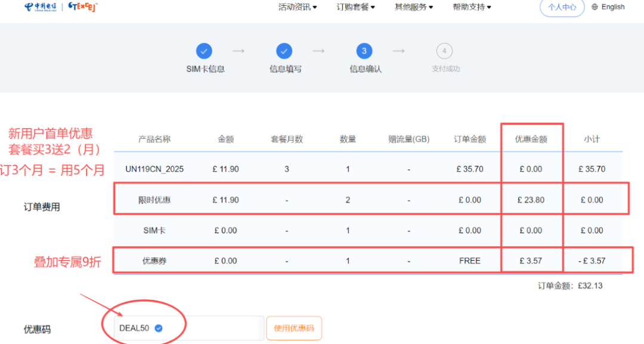Click the SIM卡信息 completed step checkmark
Viewport: 644px width, 344px height.
coord(204,51)
